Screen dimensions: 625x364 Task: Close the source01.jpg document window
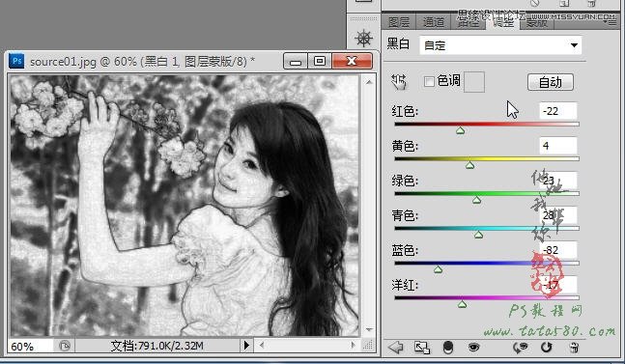[x=352, y=62]
